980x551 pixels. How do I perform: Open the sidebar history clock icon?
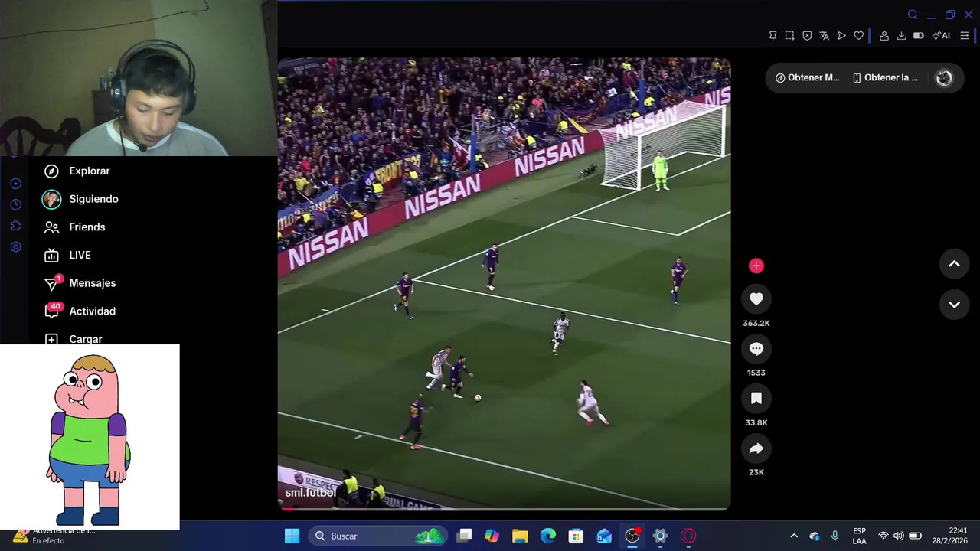pos(15,204)
